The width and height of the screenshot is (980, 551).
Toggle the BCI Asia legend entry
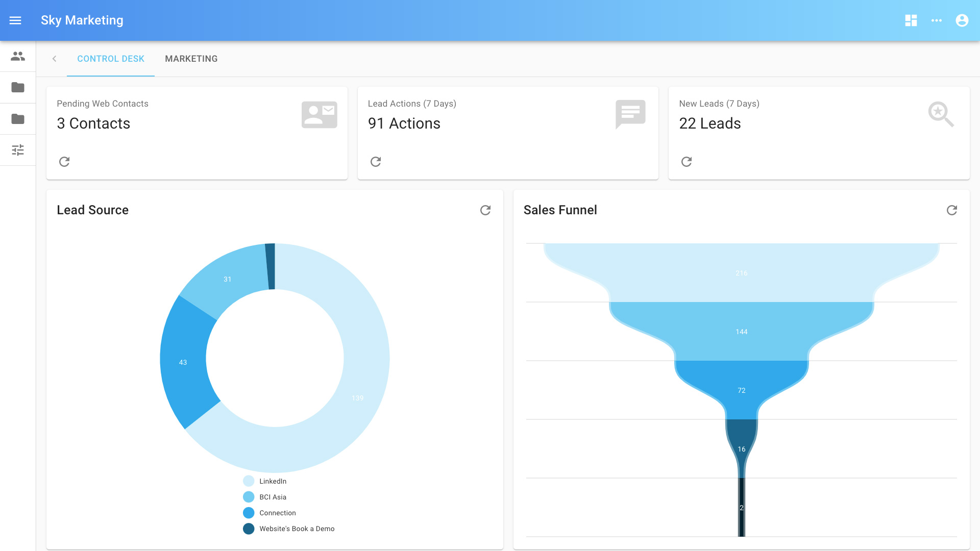coord(273,497)
